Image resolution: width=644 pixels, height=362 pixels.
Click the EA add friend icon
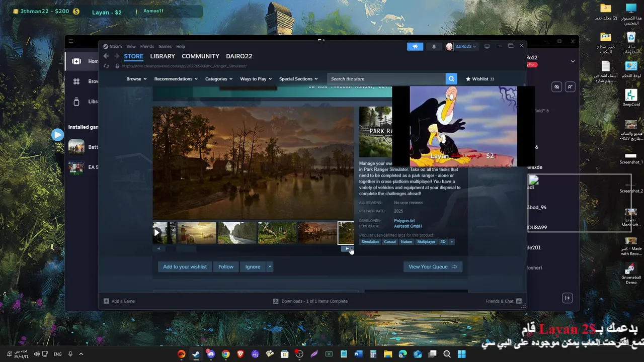pos(570,87)
